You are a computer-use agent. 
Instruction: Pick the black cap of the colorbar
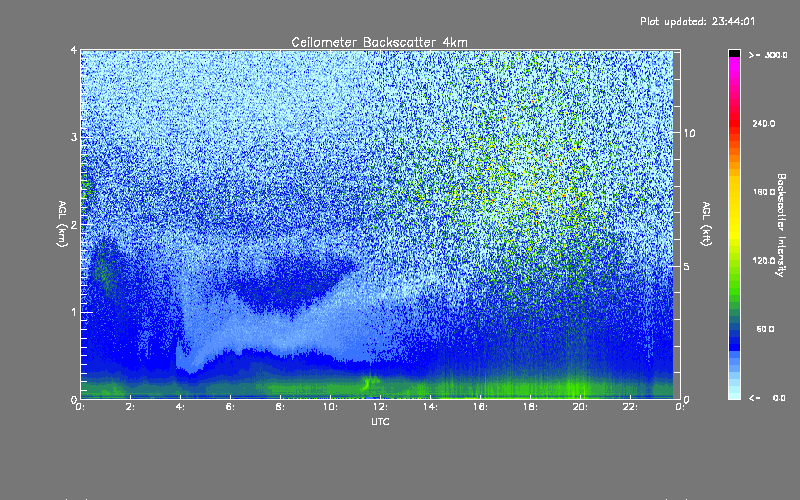734,53
